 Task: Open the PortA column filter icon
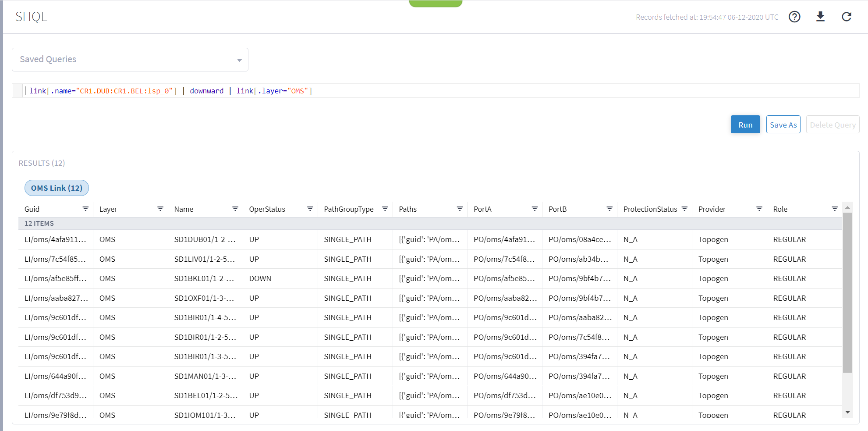535,209
